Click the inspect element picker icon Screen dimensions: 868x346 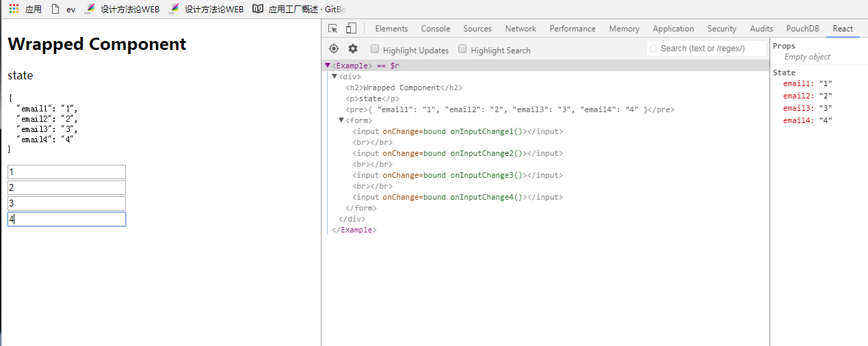(333, 28)
